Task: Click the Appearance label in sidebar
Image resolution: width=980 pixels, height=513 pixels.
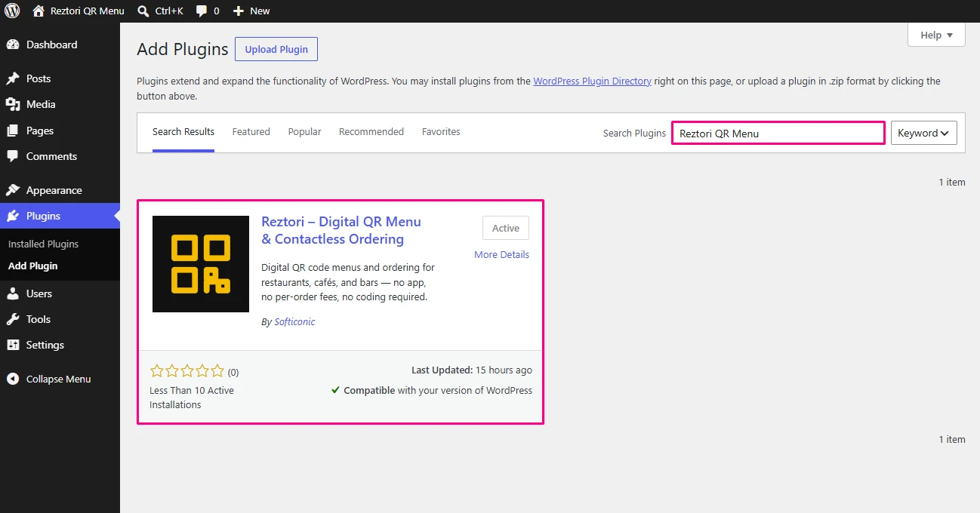Action: click(x=54, y=190)
